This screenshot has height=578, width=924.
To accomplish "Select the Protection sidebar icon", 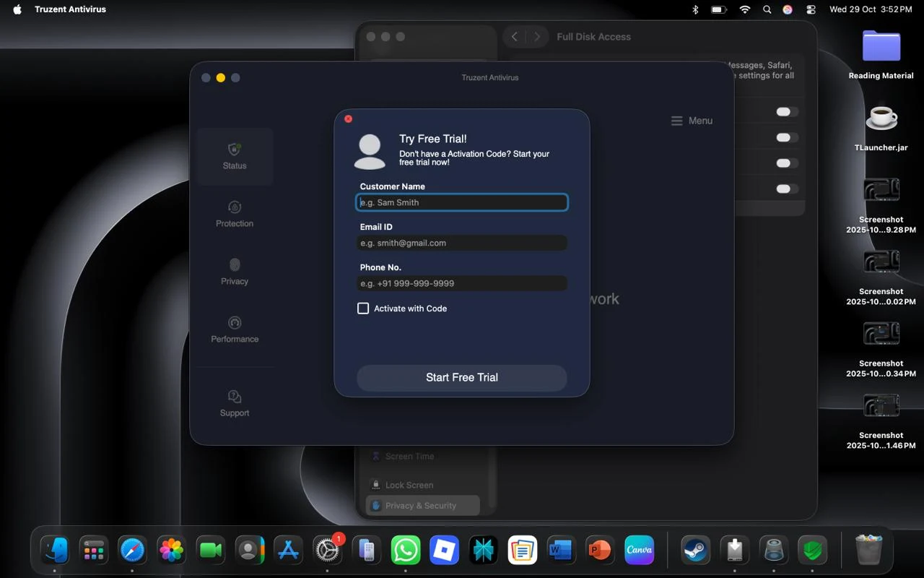I will 234,207.
